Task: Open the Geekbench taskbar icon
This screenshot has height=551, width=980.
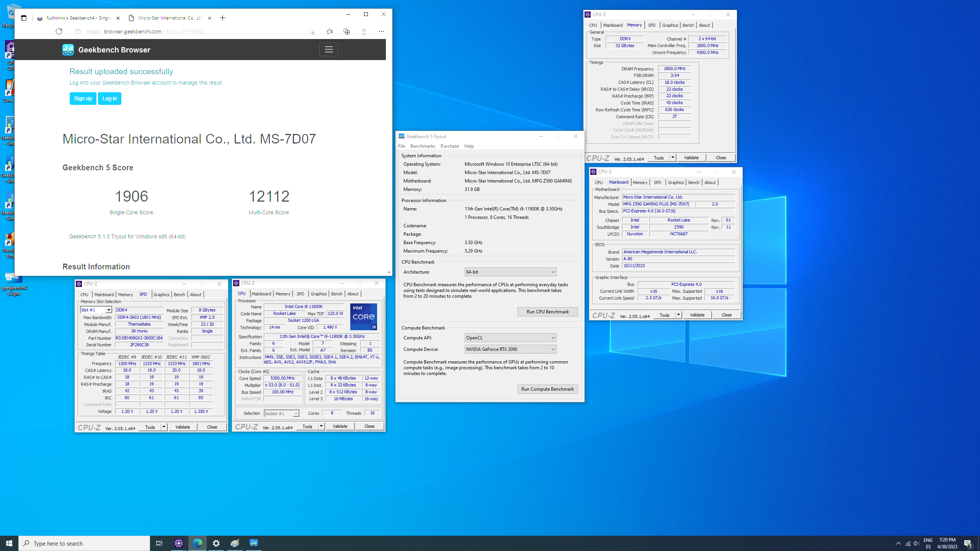Action: (254, 543)
